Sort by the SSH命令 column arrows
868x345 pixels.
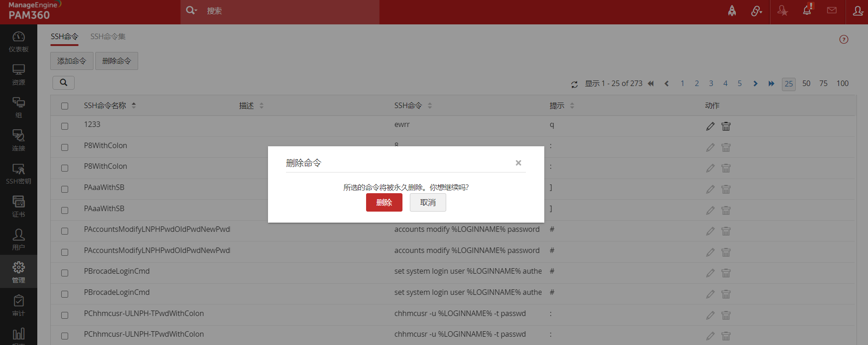(430, 105)
